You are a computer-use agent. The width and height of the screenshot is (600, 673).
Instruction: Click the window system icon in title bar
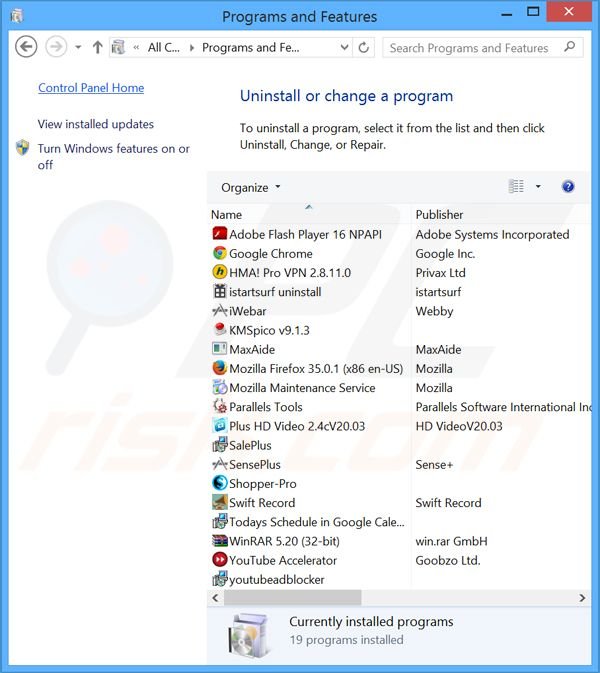point(17,16)
